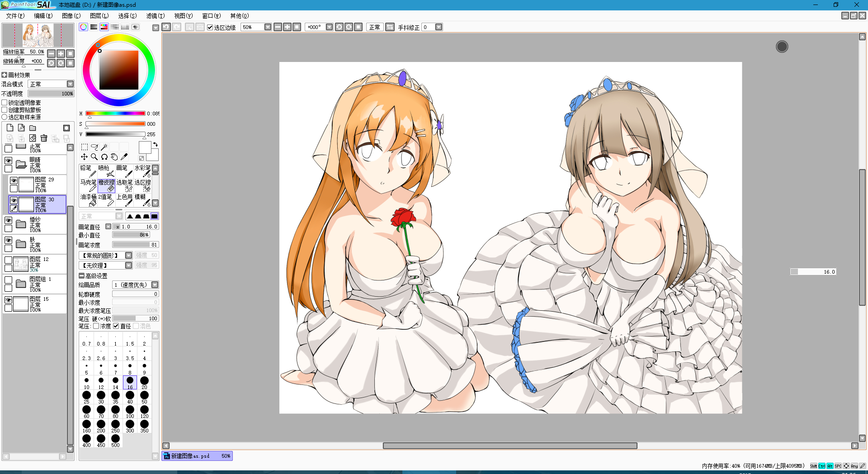
Task: Select the rectangular selection tool
Action: pyautogui.click(x=85, y=147)
